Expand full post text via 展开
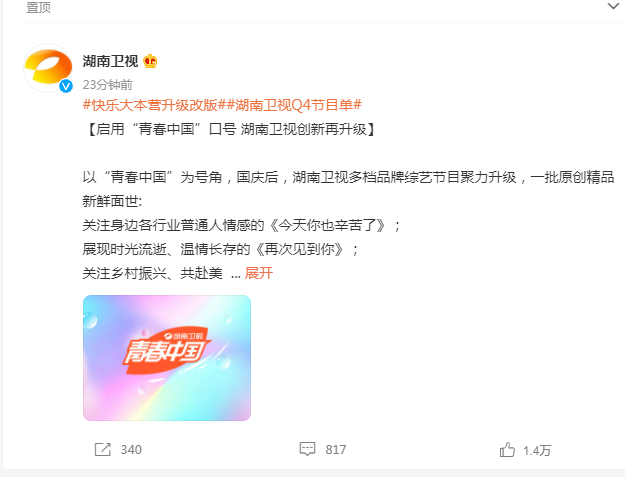The width and height of the screenshot is (625, 477). tap(259, 273)
